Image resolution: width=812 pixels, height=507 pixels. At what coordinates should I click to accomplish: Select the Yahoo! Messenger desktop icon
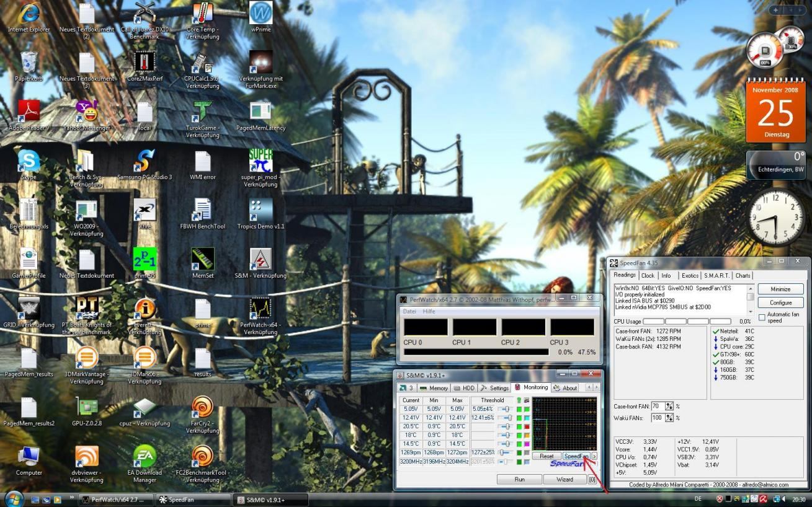pyautogui.click(x=86, y=115)
